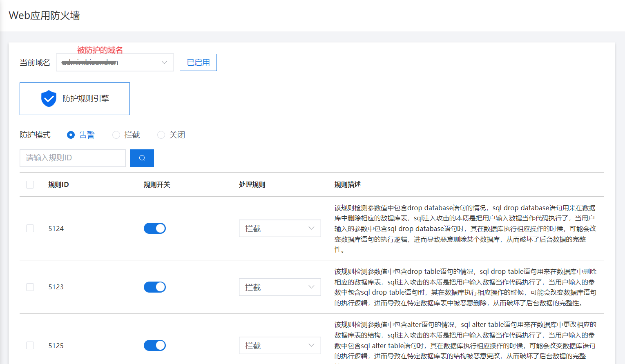This screenshot has height=364, width=625.
Task: Open 处理规则 dropdown for rule 5125
Action: (280, 346)
